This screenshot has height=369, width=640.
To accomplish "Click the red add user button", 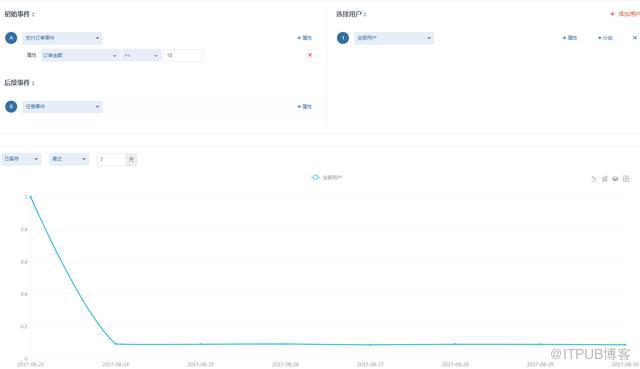I will [625, 14].
